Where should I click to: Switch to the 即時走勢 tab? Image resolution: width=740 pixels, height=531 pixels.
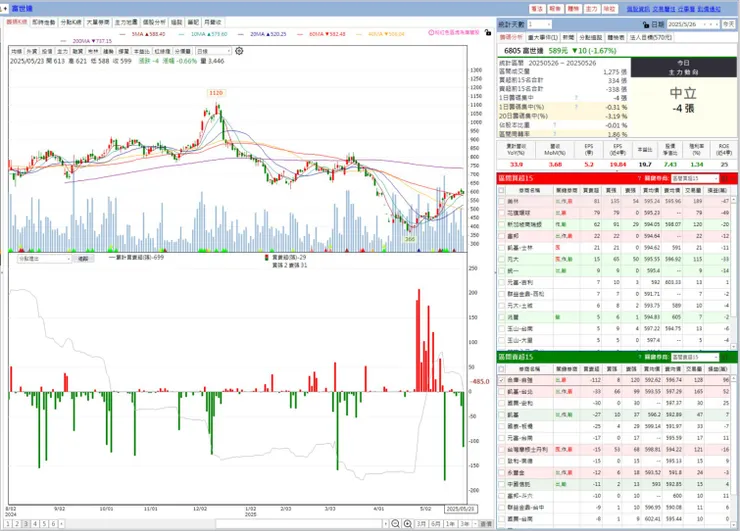coord(43,22)
